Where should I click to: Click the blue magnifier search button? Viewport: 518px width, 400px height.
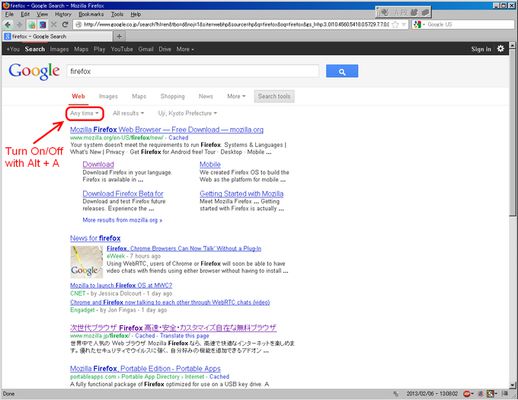(342, 71)
